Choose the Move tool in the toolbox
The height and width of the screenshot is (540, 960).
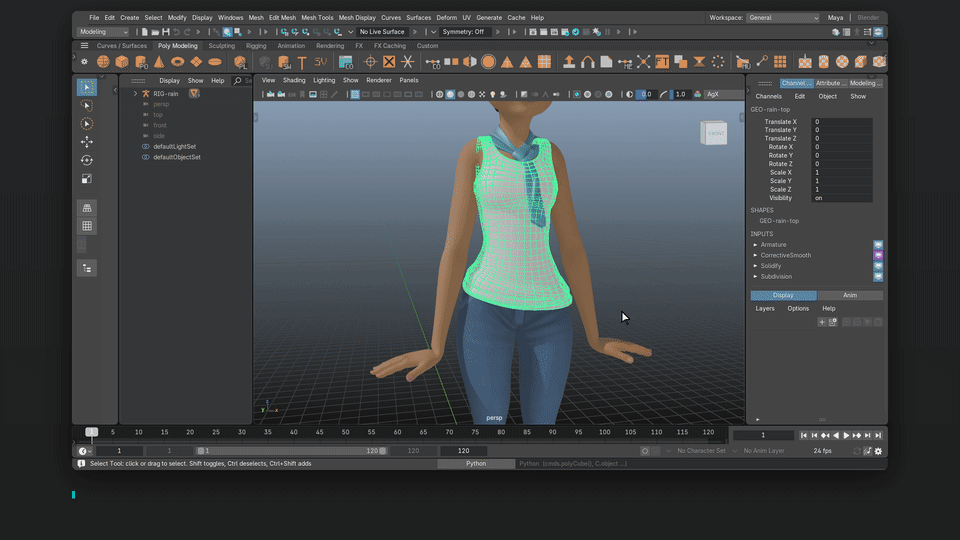click(87, 142)
